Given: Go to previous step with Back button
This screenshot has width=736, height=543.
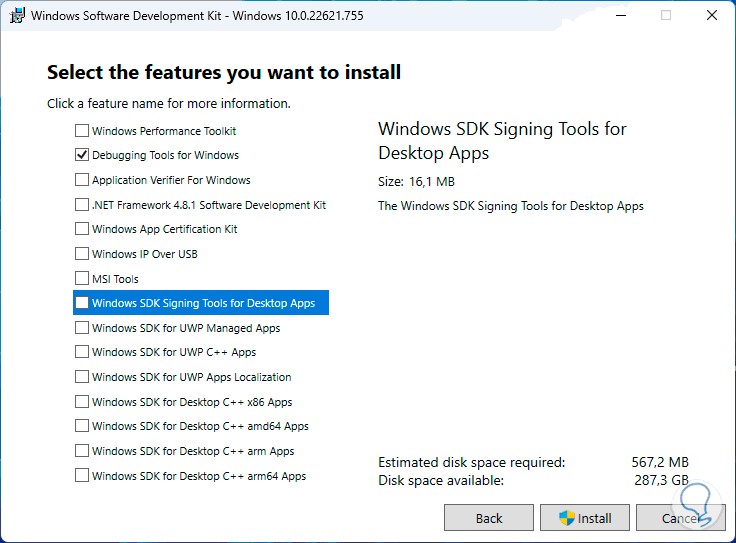Looking at the screenshot, I should 488,518.
